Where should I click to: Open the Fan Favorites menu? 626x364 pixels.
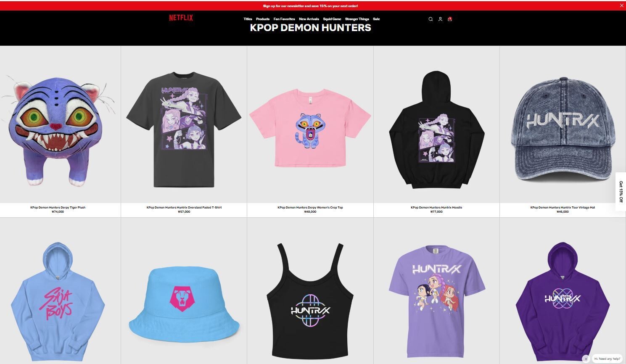(284, 19)
